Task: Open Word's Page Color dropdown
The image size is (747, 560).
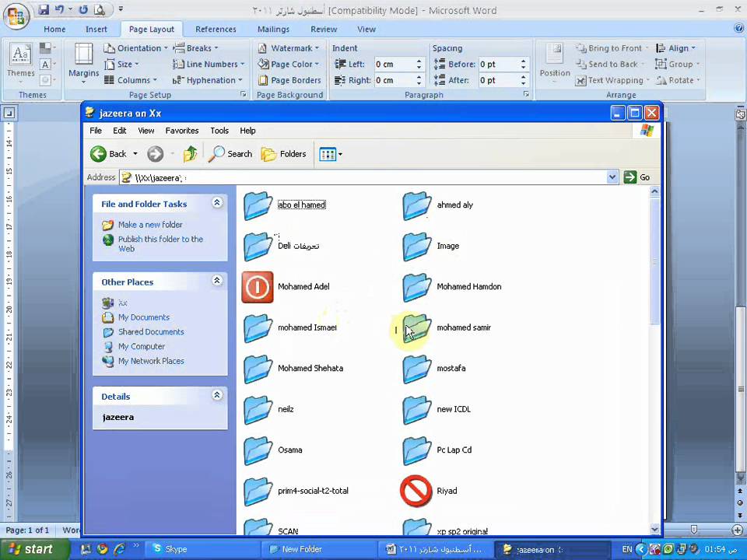Action: (288, 65)
